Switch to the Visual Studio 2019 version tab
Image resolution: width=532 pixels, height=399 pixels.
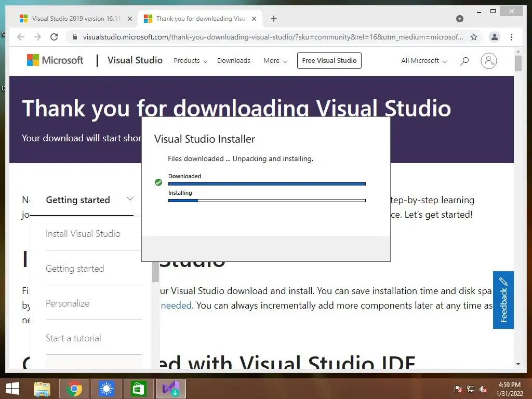click(x=76, y=19)
